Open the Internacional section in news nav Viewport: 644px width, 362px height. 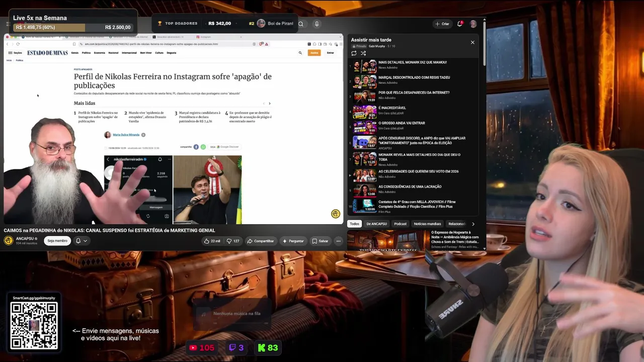click(x=129, y=53)
